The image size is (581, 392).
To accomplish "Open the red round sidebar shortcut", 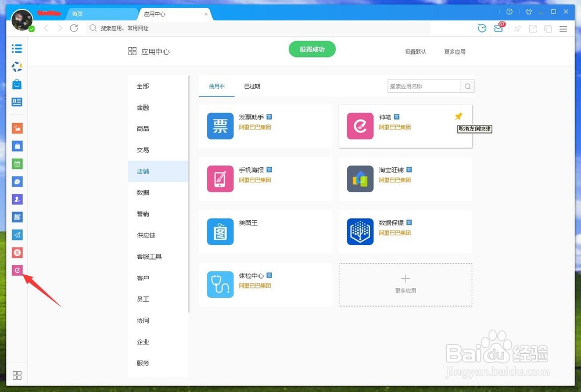I will 17,253.
